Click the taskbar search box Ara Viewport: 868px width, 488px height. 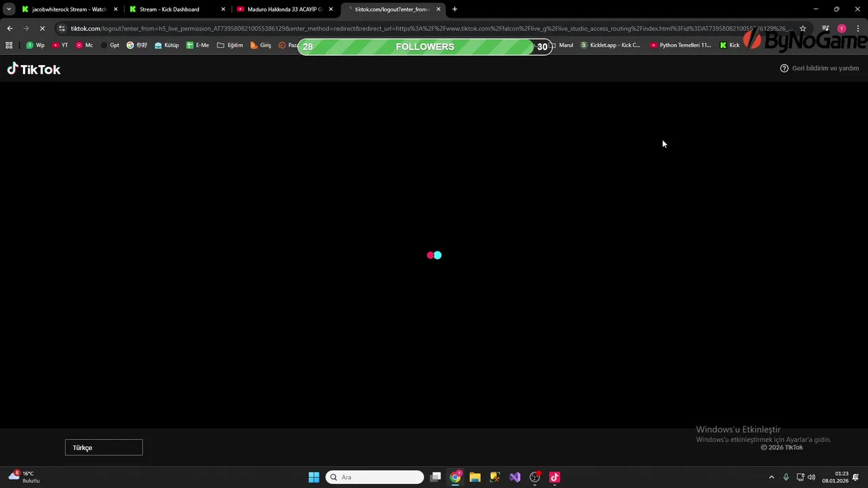(375, 477)
